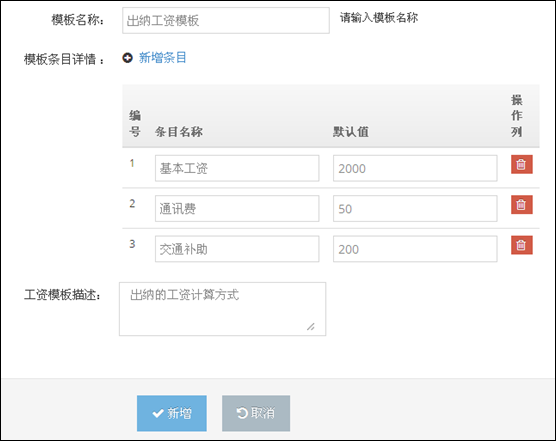
Task: Click the 工资模板描述 label
Action: click(62, 295)
